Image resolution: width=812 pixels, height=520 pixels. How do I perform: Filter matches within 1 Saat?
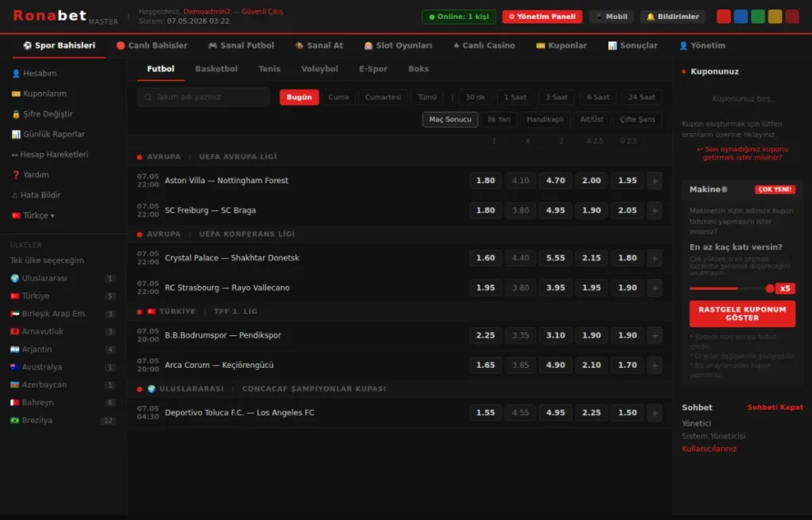(x=515, y=97)
